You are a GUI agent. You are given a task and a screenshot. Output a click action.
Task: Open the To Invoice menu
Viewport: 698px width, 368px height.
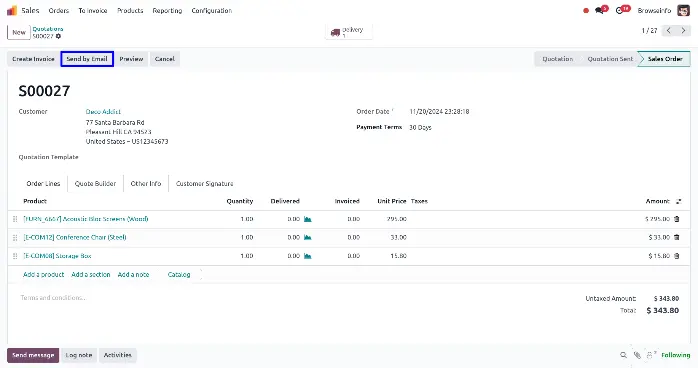click(93, 10)
